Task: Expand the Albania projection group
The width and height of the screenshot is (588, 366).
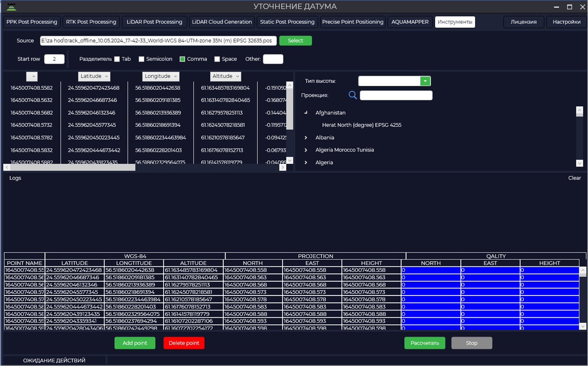Action: 306,138
